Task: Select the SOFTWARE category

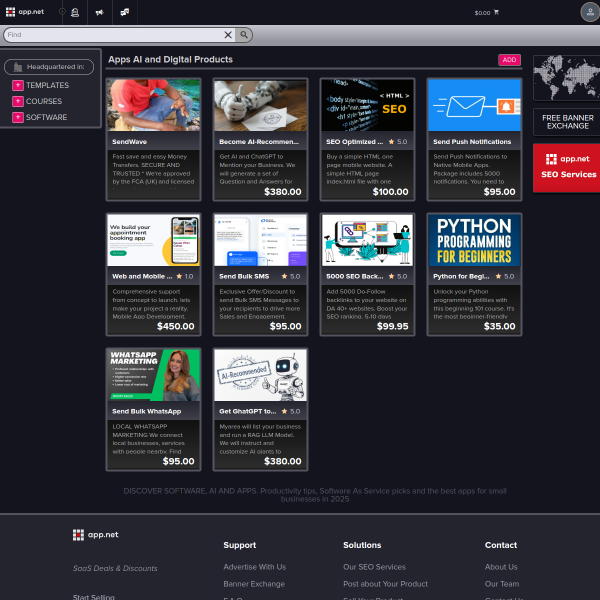Action: point(46,117)
